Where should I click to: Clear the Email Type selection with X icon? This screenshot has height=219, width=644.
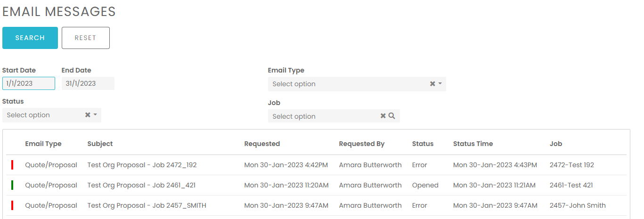tap(432, 84)
